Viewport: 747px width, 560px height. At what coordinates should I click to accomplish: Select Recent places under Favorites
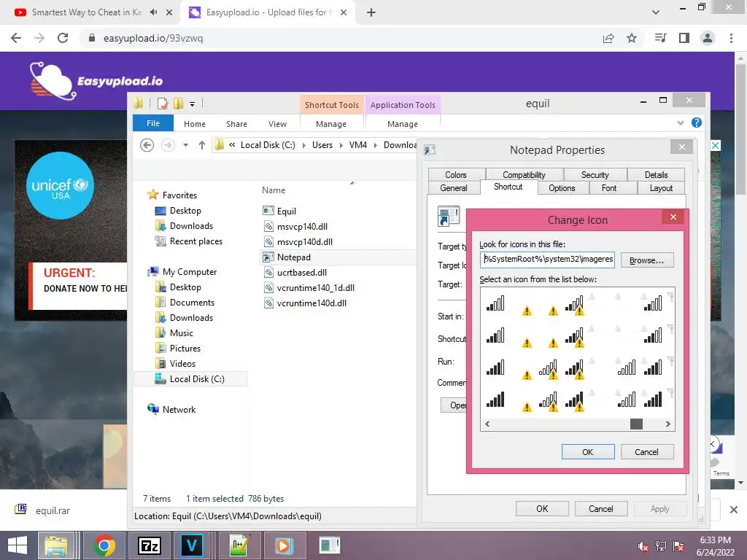196,241
